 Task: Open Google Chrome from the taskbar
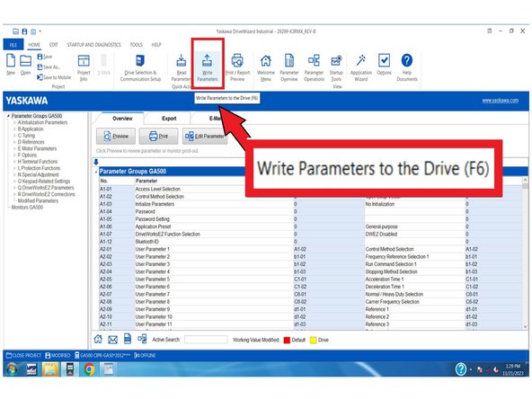(x=89, y=369)
